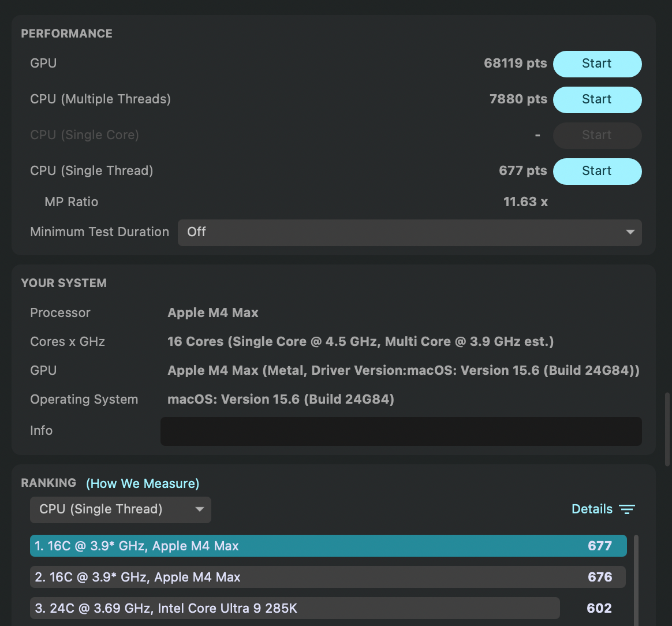Click the Processor value Apple M4 Max
The image size is (672, 626).
213,312
